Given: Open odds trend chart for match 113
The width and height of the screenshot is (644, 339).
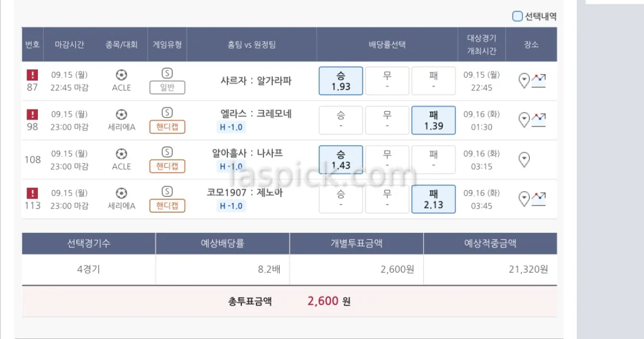Looking at the screenshot, I should [538, 199].
